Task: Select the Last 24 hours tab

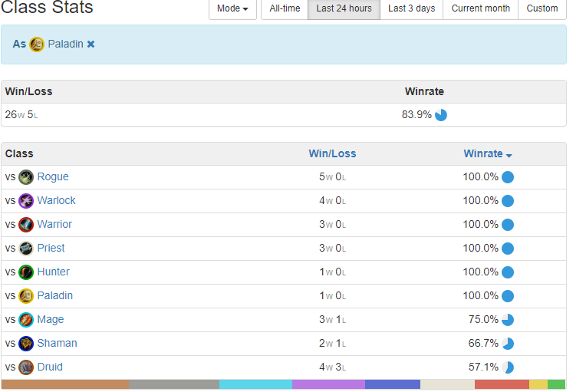Action: click(344, 8)
